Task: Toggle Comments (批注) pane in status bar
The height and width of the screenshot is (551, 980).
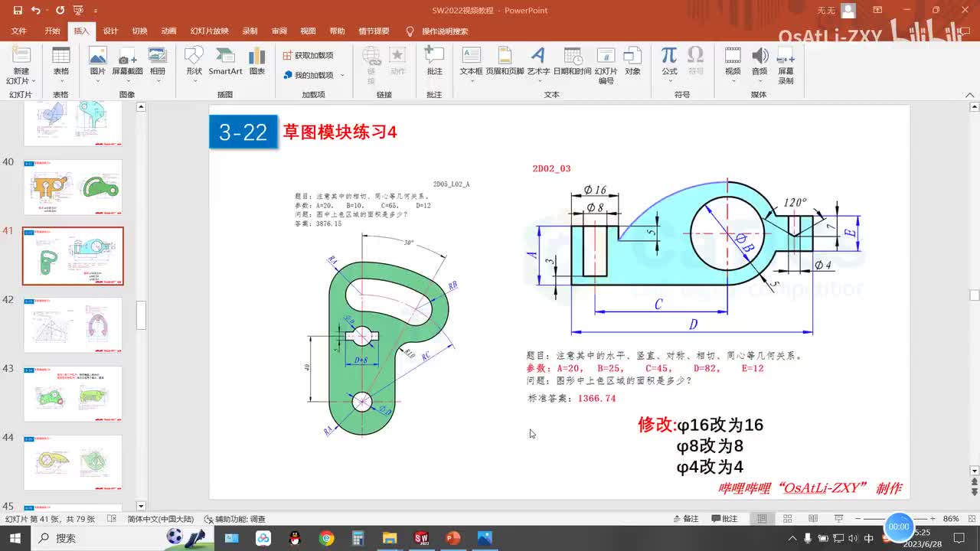Action: click(723, 519)
